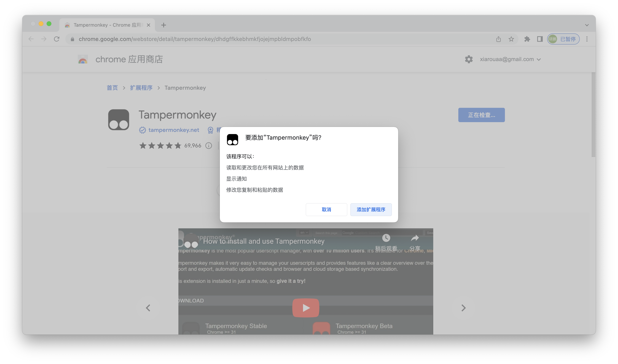This screenshot has height=364, width=618.
Task: Open the web store settings gear
Action: [468, 59]
